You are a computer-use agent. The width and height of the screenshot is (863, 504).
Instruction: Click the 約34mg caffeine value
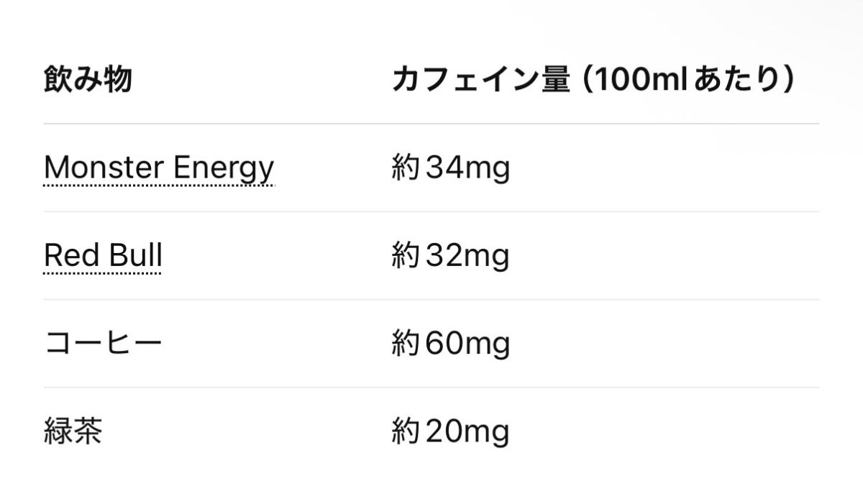pyautogui.click(x=450, y=169)
